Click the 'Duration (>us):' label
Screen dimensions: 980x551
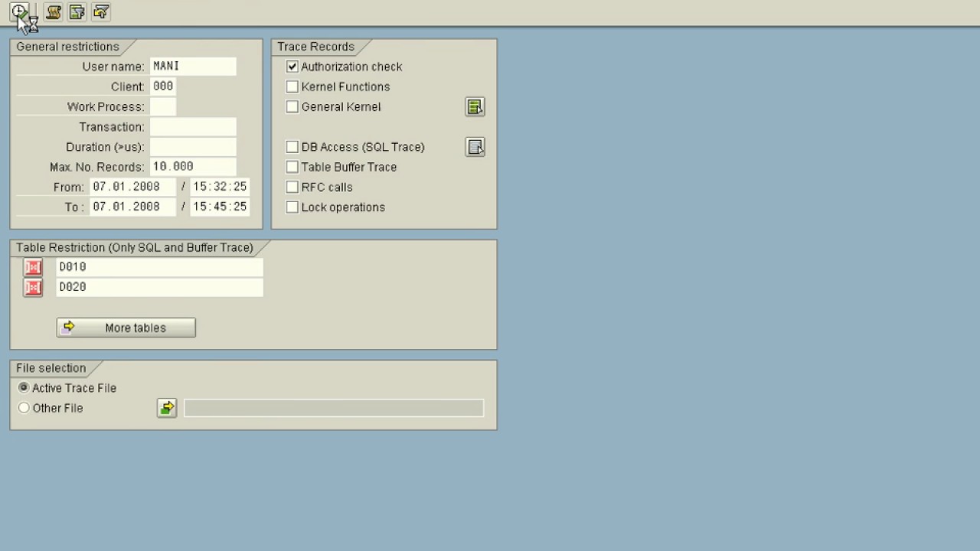coord(105,147)
